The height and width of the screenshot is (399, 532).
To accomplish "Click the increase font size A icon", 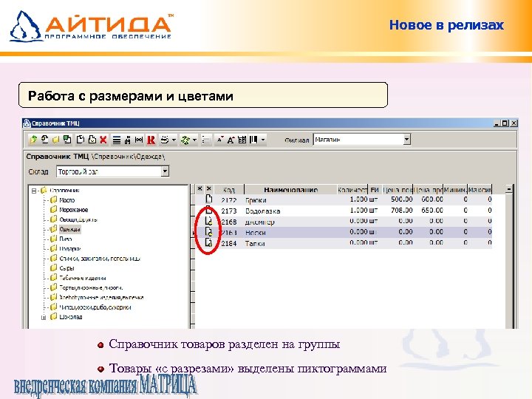I will tap(231, 140).
